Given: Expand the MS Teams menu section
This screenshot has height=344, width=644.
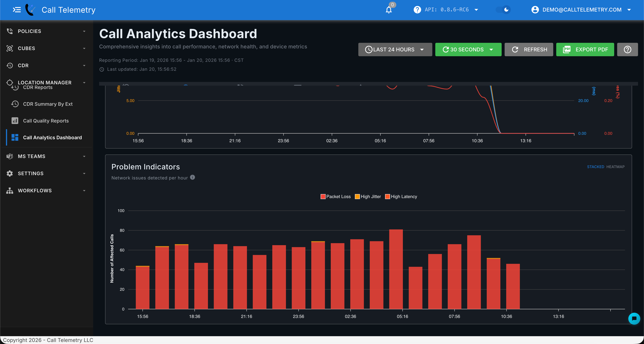Looking at the screenshot, I should click(x=84, y=156).
